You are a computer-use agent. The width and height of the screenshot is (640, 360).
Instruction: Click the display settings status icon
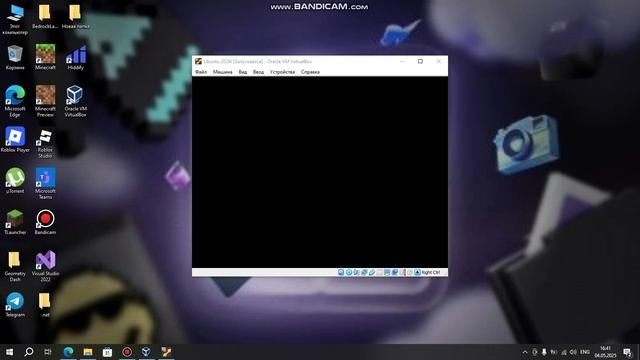[x=387, y=272]
